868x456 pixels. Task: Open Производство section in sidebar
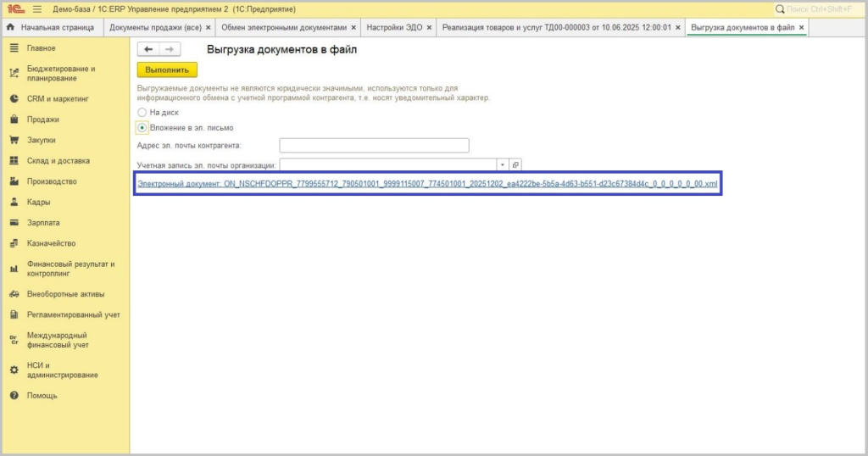(x=52, y=181)
